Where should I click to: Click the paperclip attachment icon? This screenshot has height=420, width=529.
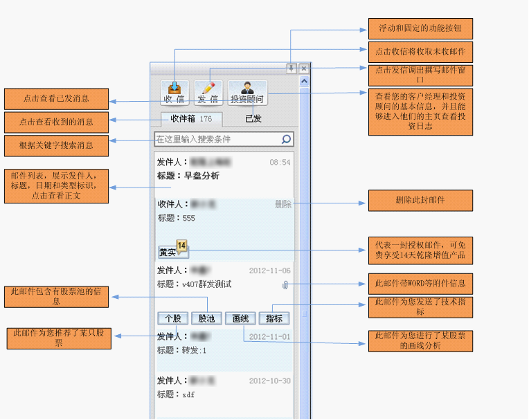[x=285, y=285]
